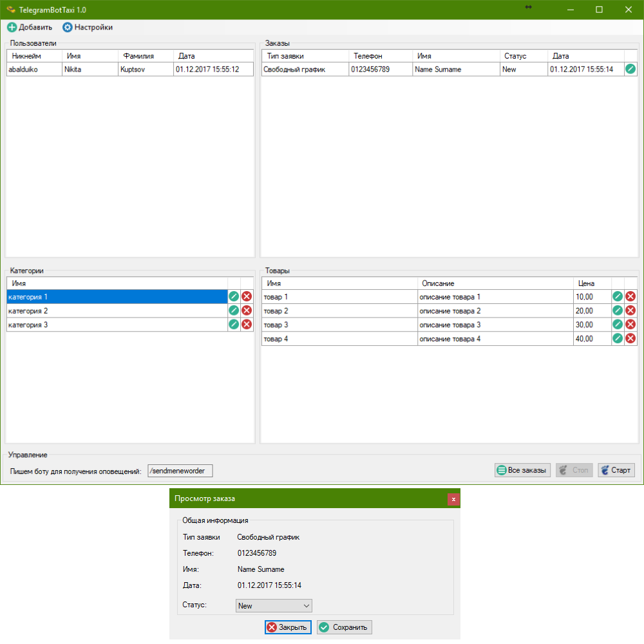Delete категория 1 with red X icon
644x644 pixels.
tap(247, 297)
